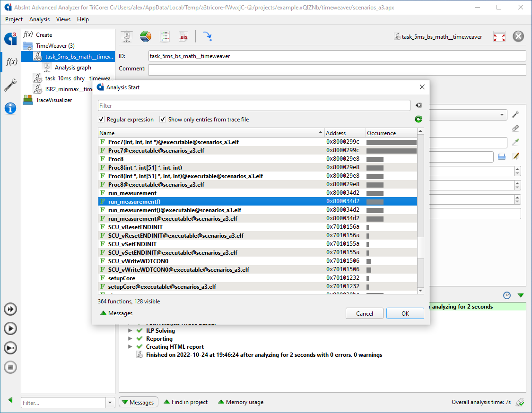This screenshot has height=413, width=532.
Task: Toggle the Messages panel at bottom
Action: pos(139,402)
